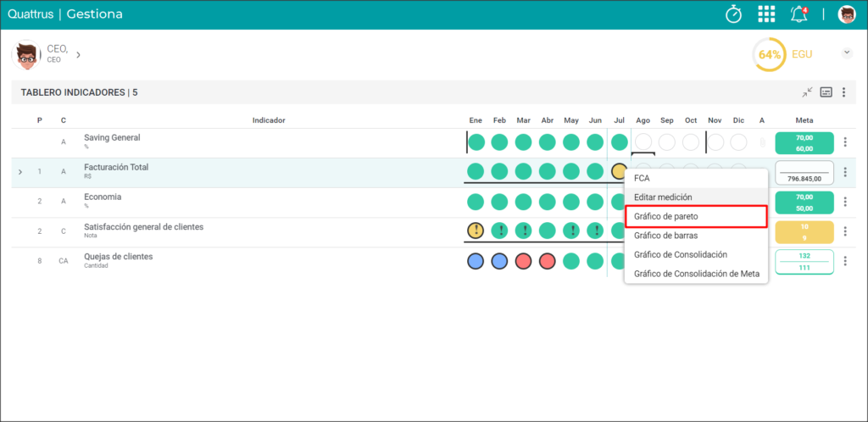Click Quattrus | Gestiona logo title
This screenshot has height=422, width=868.
click(x=65, y=14)
